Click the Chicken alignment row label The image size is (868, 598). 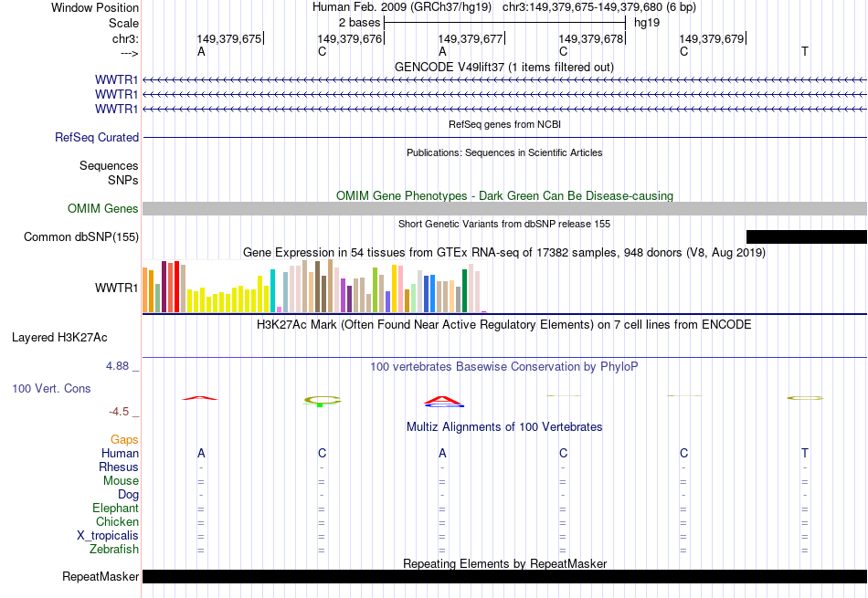point(117,521)
